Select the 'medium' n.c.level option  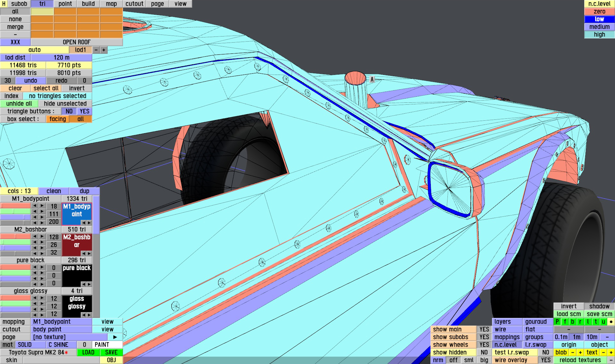[x=599, y=27]
